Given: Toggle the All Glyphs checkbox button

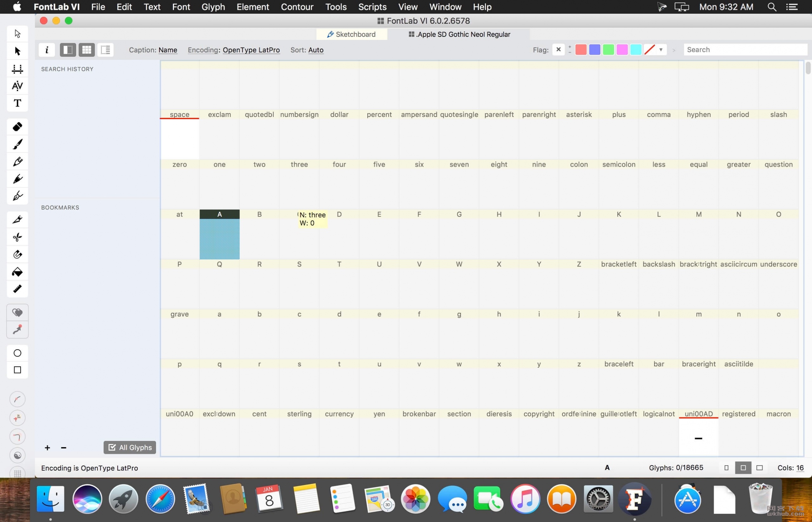Looking at the screenshot, I should (129, 448).
